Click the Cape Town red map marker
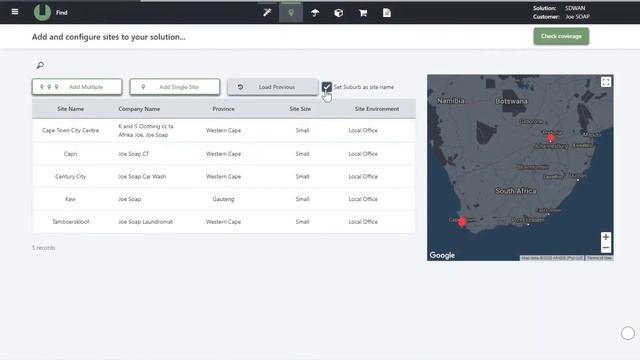The height and width of the screenshot is (360, 640). (x=462, y=221)
